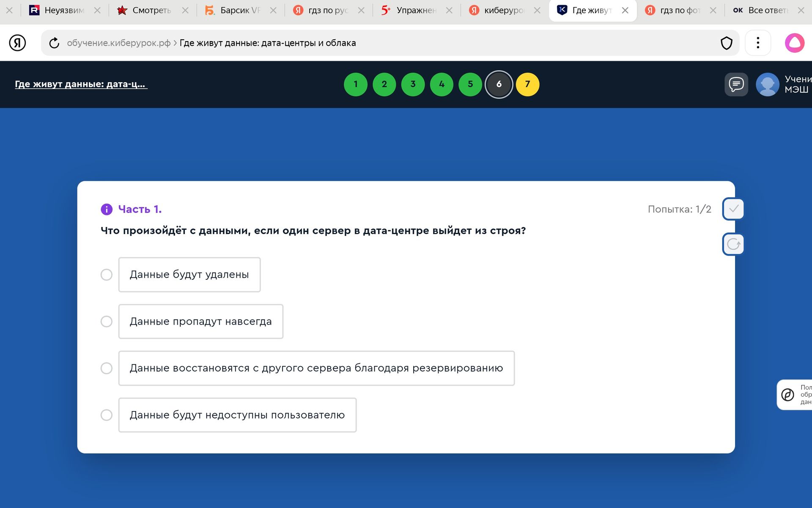
Task: Launch the Alice assistant pink icon
Action: pos(794,43)
